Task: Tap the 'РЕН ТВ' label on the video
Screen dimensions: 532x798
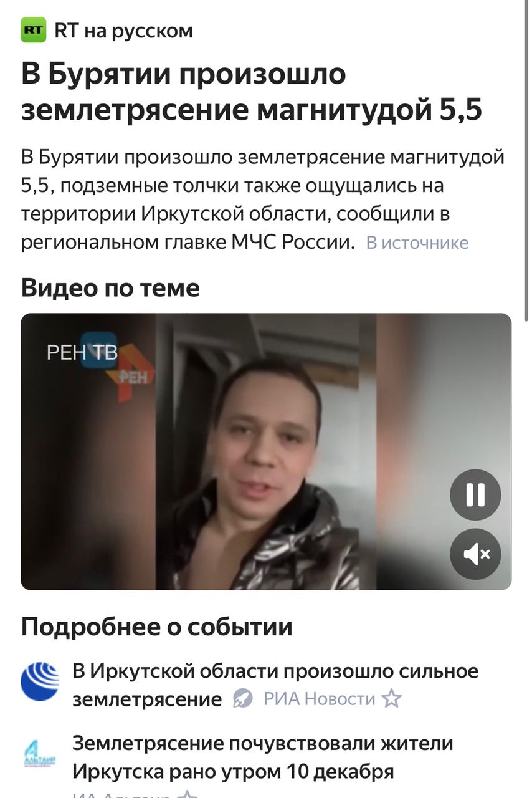Action: 82,352
